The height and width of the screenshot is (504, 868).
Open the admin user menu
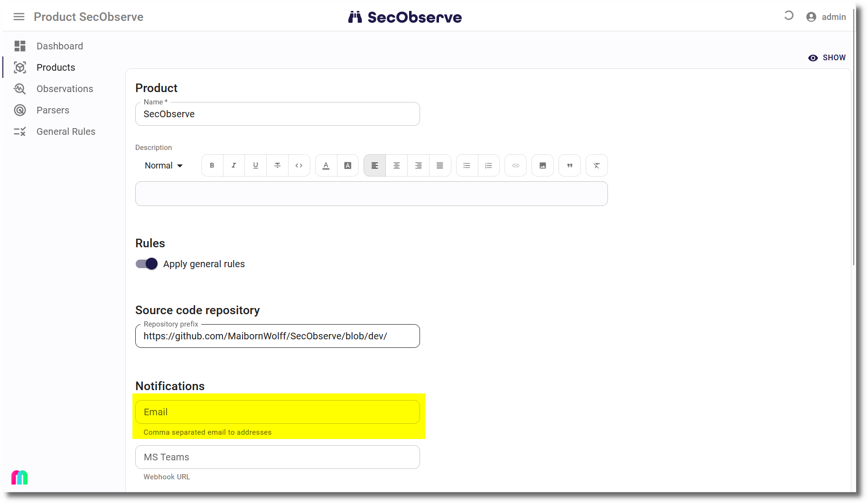826,17
